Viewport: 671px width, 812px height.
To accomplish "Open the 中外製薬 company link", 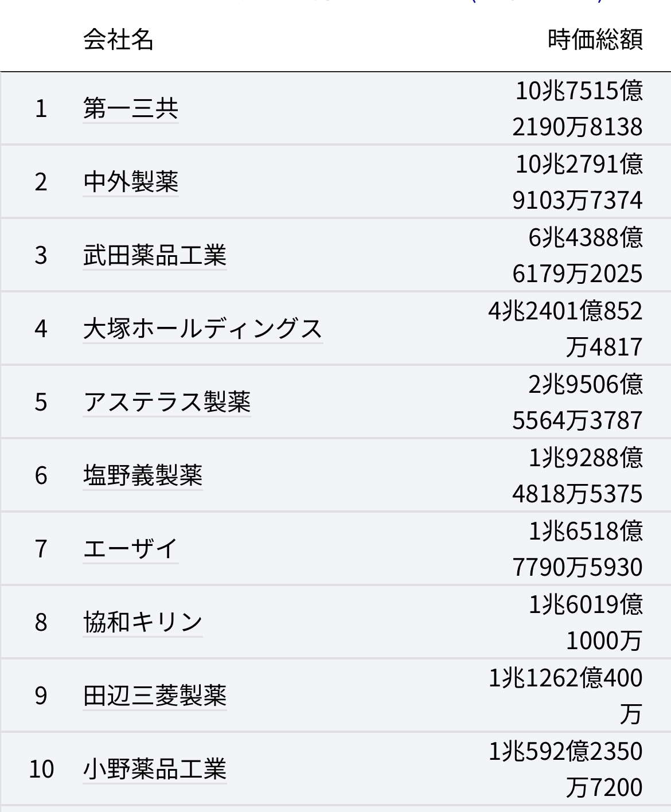I will 130,182.
